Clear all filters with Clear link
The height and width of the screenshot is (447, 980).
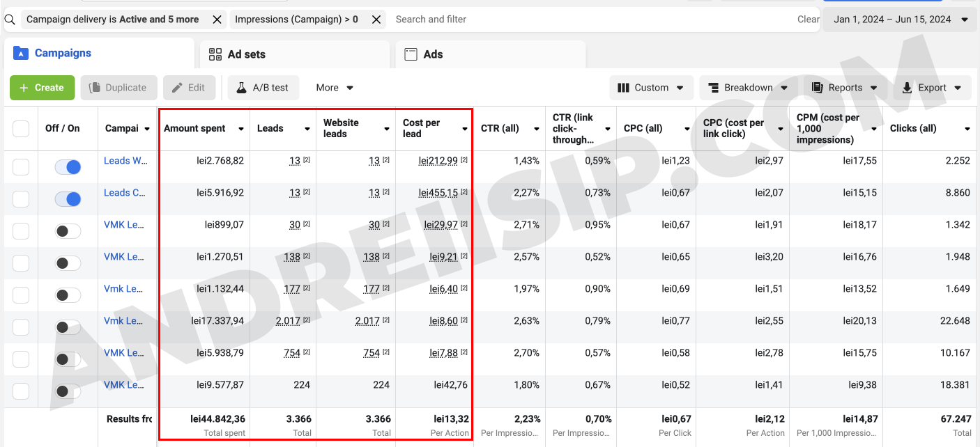808,19
